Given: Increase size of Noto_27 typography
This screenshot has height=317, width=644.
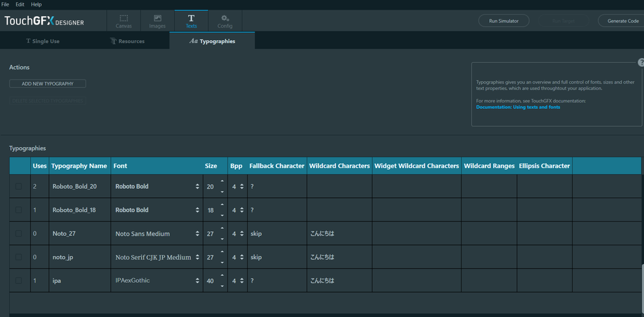Looking at the screenshot, I should (x=222, y=228).
